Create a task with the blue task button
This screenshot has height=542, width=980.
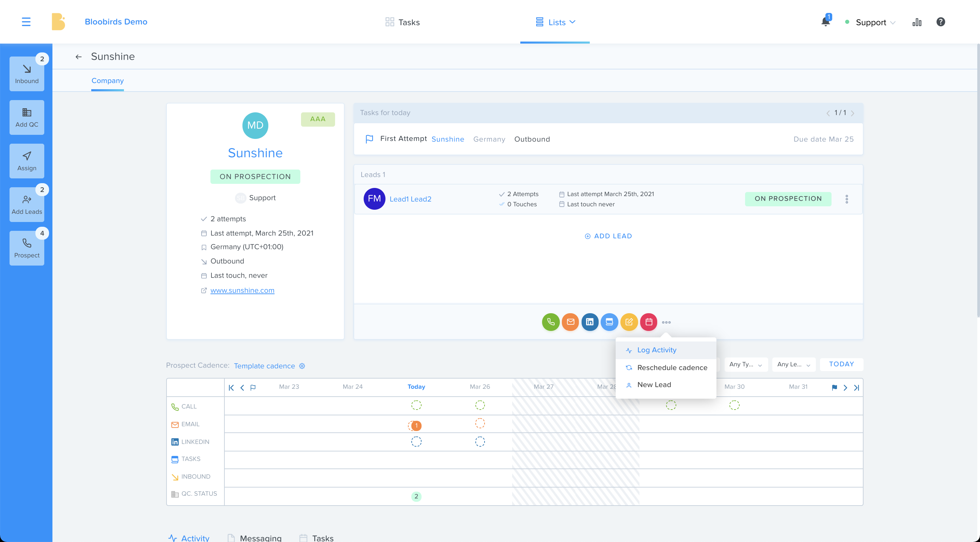click(x=609, y=322)
